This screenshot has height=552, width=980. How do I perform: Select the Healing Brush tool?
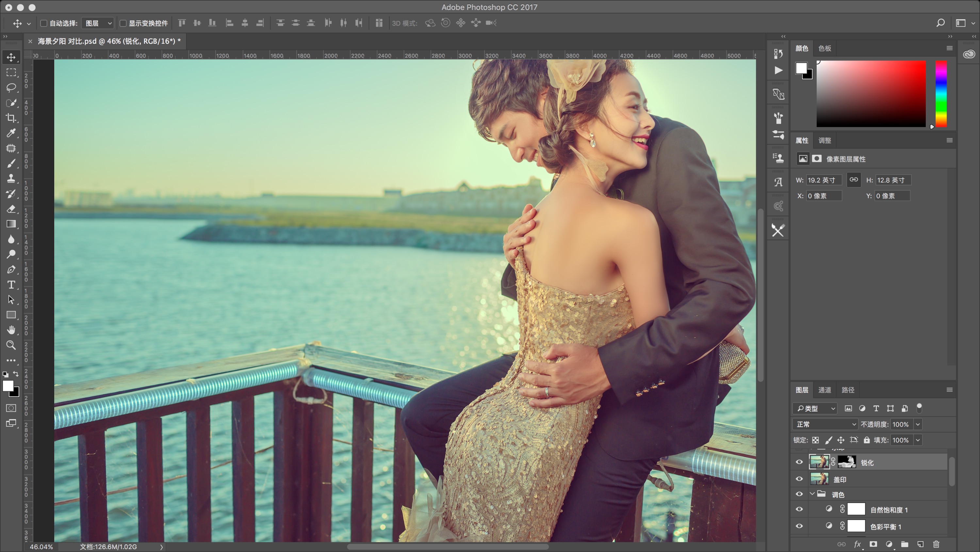(x=11, y=148)
